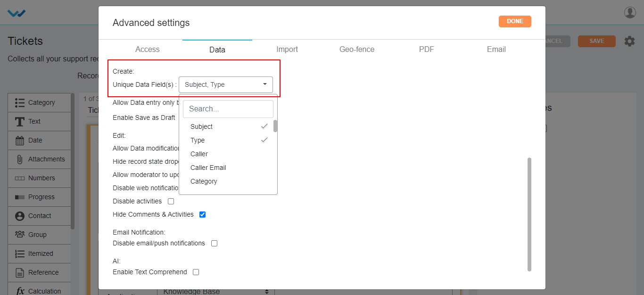Viewport: 644px width, 295px height.
Task: Choose Category option in field dropdown
Action: pyautogui.click(x=228, y=181)
